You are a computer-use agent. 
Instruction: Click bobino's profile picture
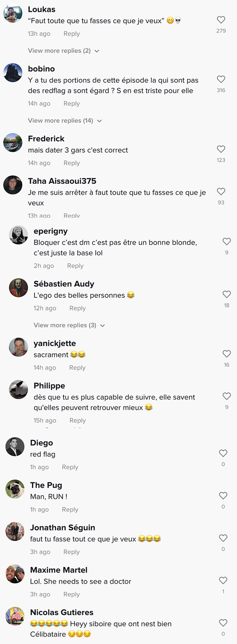(13, 73)
